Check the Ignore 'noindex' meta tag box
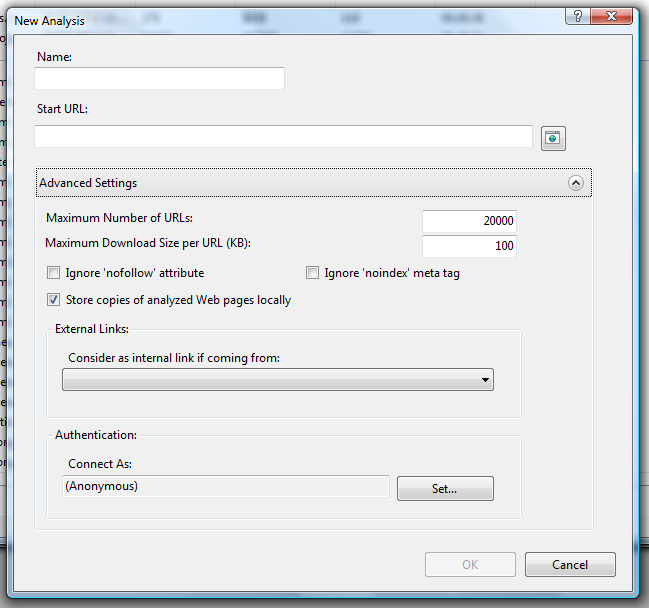The image size is (649, 608). [313, 273]
